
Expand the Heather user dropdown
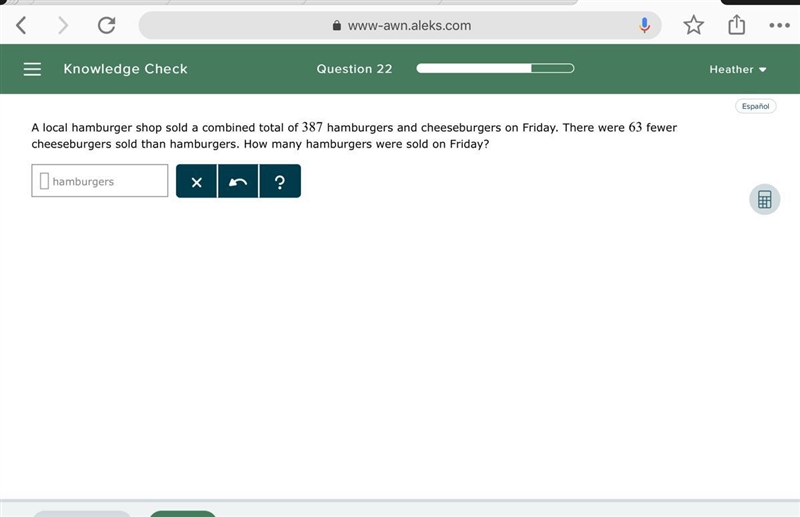[x=738, y=69]
